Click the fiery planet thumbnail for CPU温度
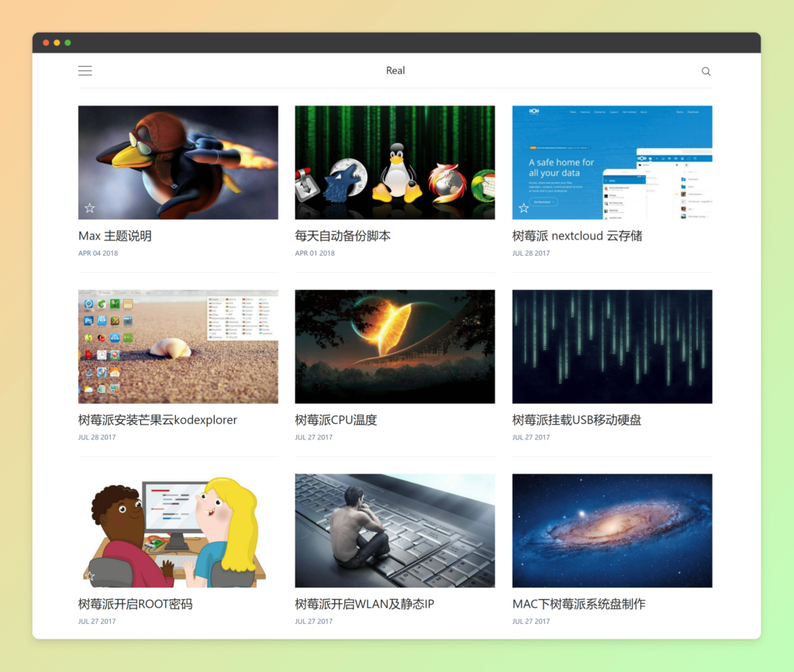Screen dimensions: 794x672 point(395,346)
